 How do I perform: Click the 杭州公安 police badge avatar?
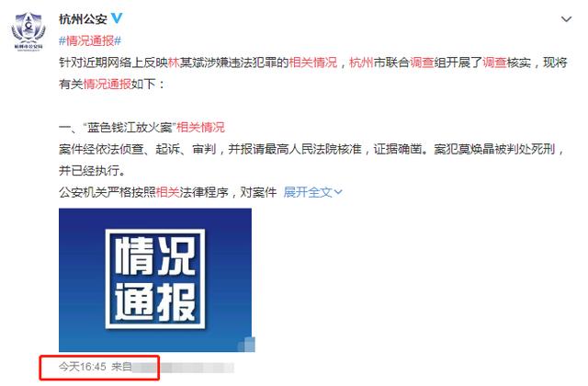click(x=28, y=30)
